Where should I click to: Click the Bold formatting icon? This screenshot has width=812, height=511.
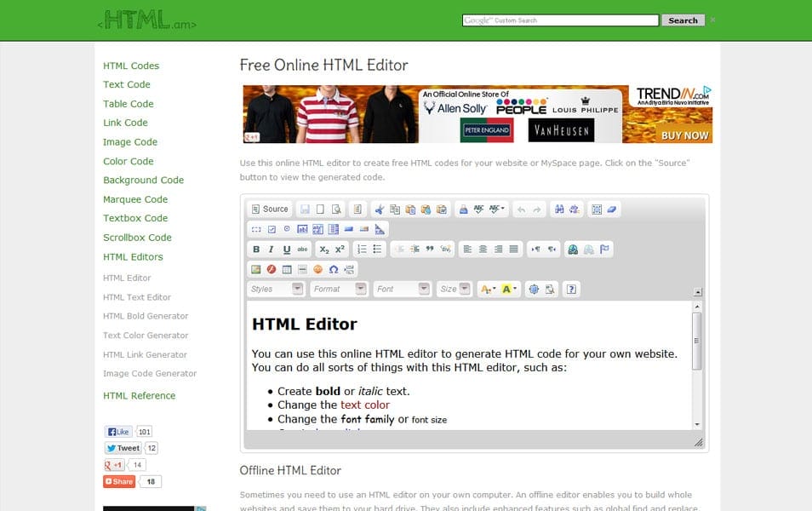pyautogui.click(x=254, y=248)
